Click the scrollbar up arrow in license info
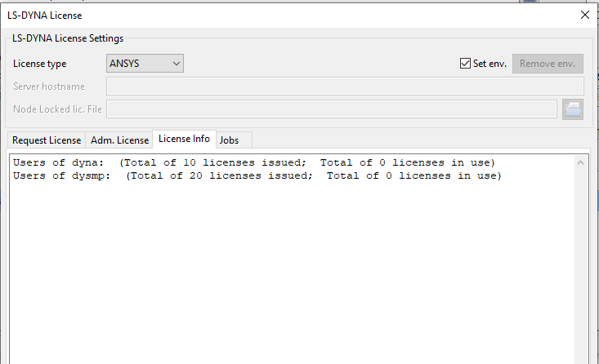 [580, 163]
